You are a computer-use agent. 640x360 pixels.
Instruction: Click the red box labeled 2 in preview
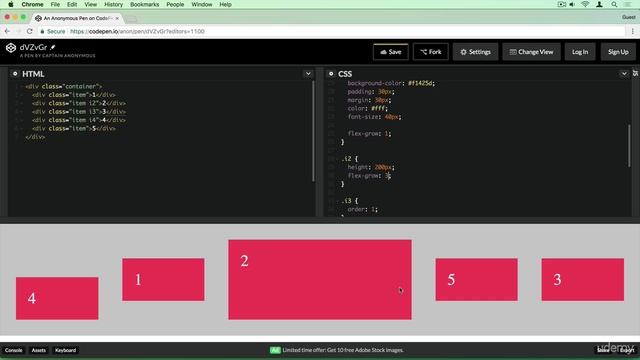(320, 280)
